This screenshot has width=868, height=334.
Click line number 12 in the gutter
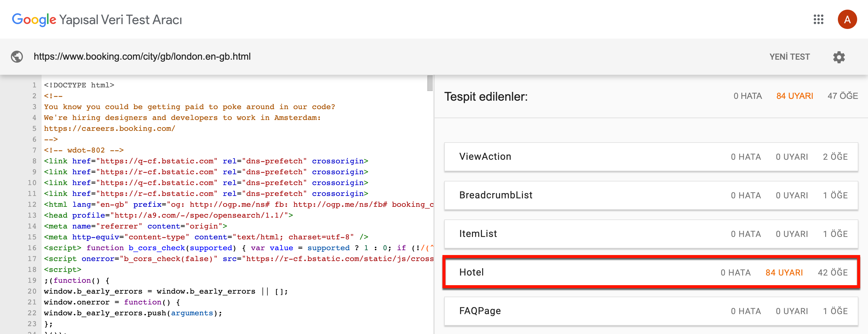(32, 205)
